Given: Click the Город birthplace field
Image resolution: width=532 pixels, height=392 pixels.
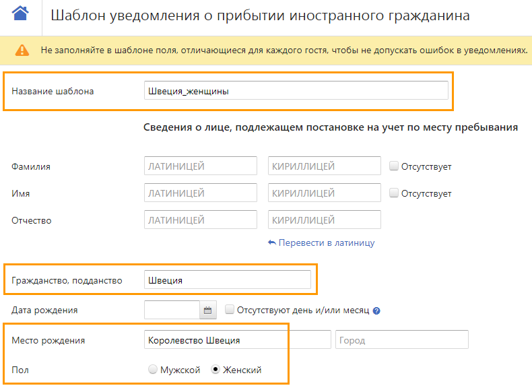Looking at the screenshot, I should click(x=402, y=339).
